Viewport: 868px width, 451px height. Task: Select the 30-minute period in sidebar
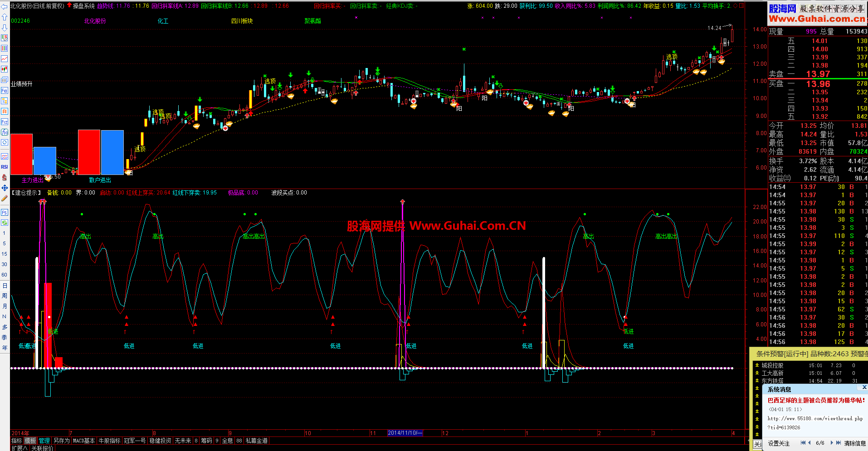tap(5, 264)
